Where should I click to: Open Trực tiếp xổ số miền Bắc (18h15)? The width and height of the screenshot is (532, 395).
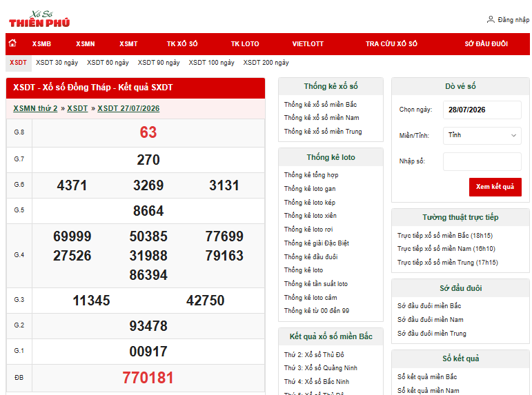pyautogui.click(x=445, y=236)
